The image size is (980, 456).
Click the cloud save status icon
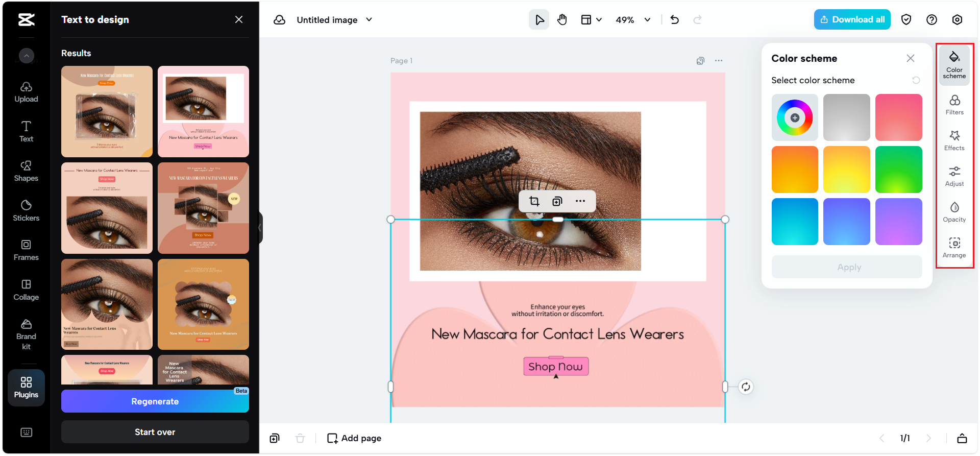(279, 20)
